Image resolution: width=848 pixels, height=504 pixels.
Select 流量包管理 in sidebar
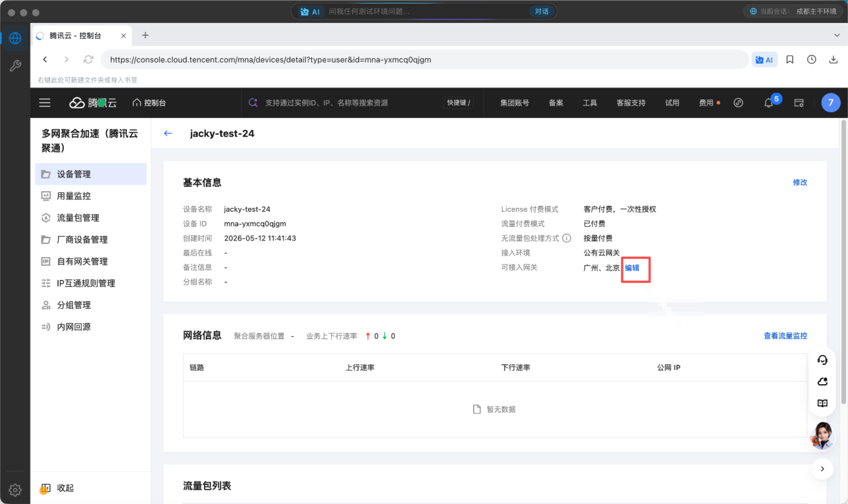[x=91, y=218]
